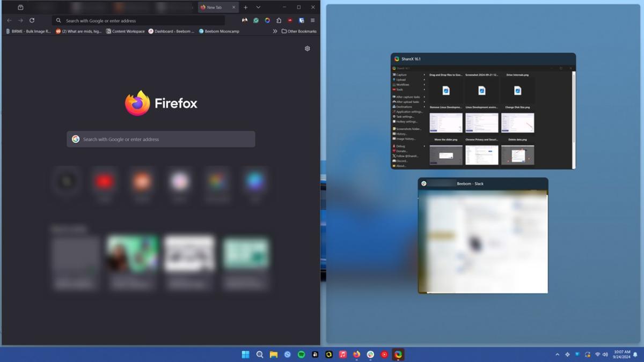Viewport: 644px width, 362px height.
Task: Expand the bookmarks overflow chevron
Action: (x=275, y=31)
